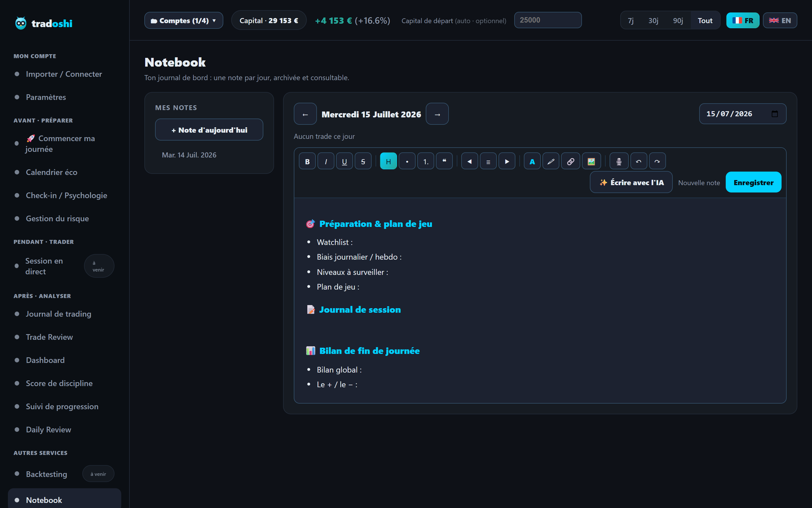Open Importer / Connecter in sidebar
Image resolution: width=812 pixels, height=508 pixels.
(x=64, y=74)
